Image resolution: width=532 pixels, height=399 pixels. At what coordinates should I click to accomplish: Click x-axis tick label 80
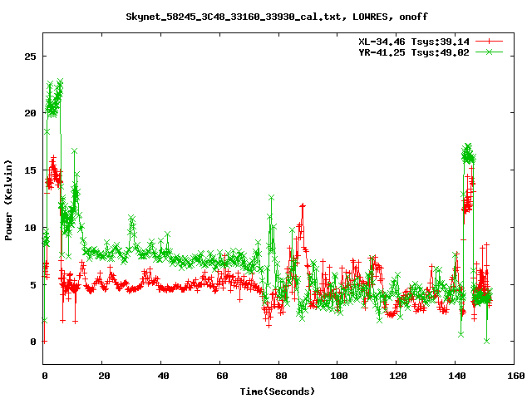tap(281, 376)
